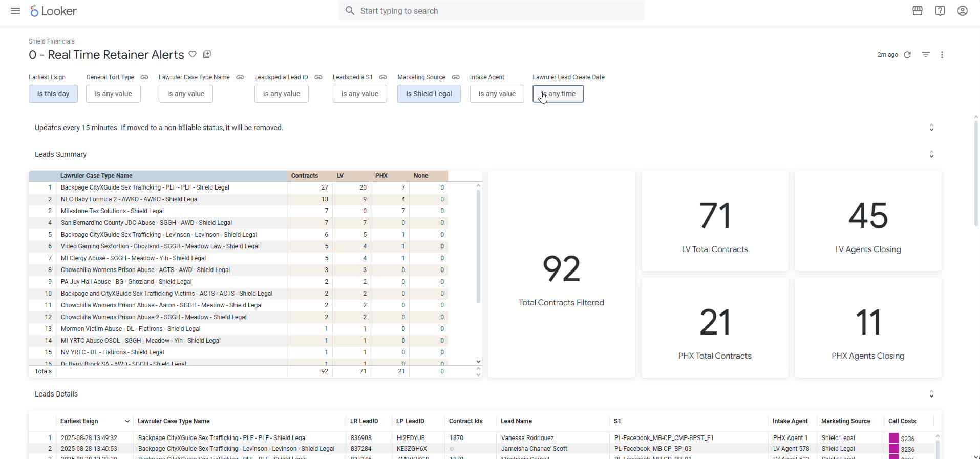Click the Start typing to search field
Viewport: 980px width, 459px height.
pyautogui.click(x=492, y=11)
